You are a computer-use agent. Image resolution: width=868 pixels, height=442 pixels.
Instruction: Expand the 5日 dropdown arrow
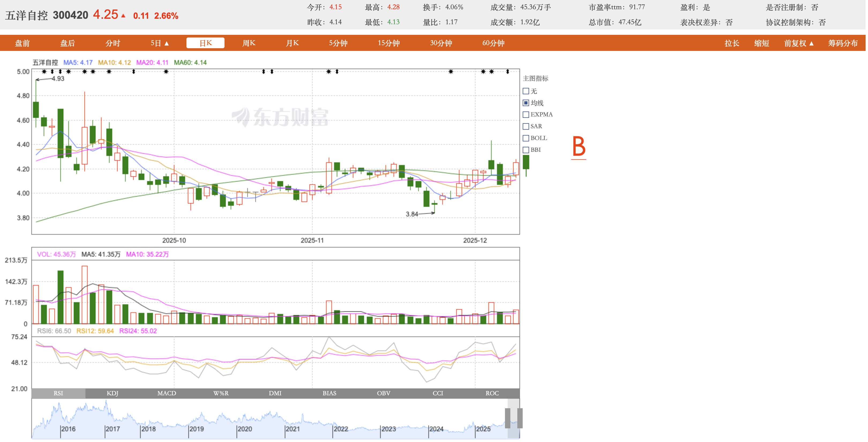tap(167, 43)
